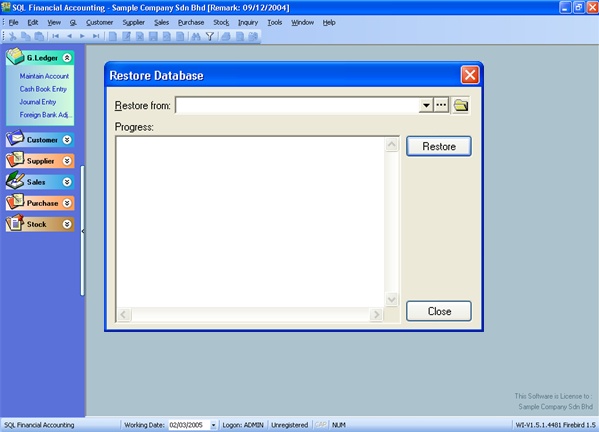599x432 pixels.
Task: Open the Tools menu
Action: [274, 23]
